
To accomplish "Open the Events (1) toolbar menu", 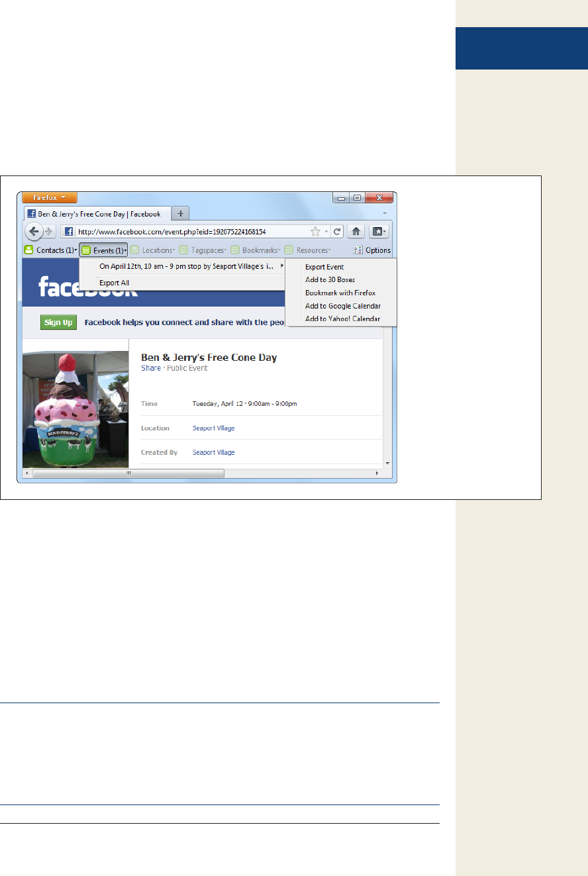I will tap(103, 250).
